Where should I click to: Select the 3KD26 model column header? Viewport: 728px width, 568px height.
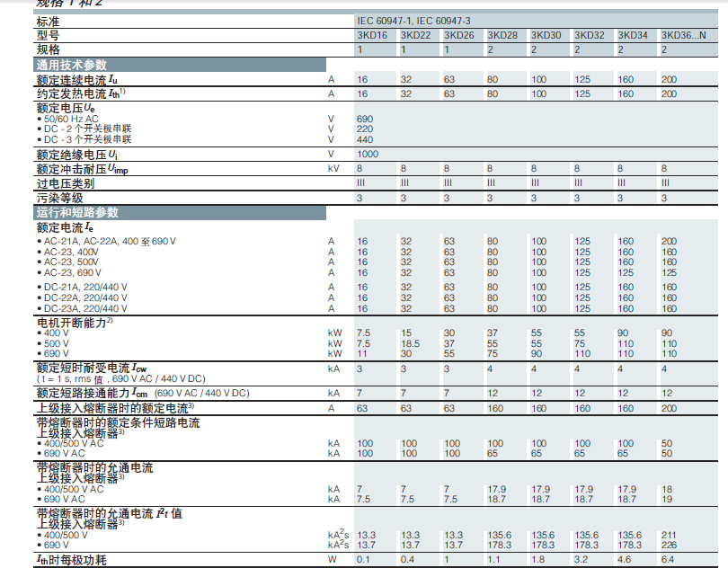coord(458,35)
